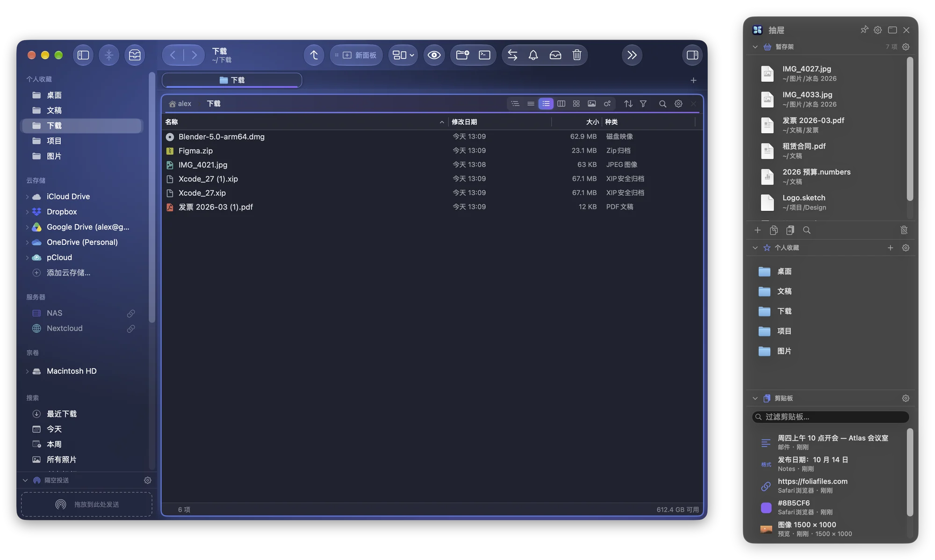935x560 pixels.
Task: Click the 过滤剪贴板 search field
Action: coord(830,417)
